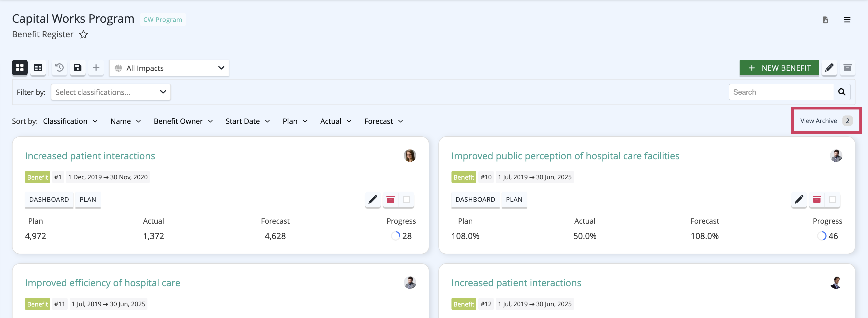The height and width of the screenshot is (318, 868).
Task: Click the View Archive button
Action: click(826, 121)
